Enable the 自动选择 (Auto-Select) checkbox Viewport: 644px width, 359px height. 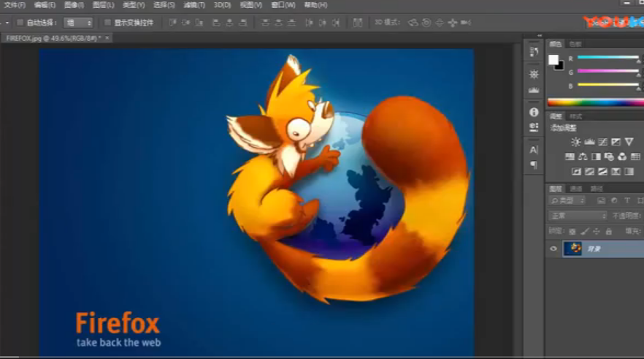click(x=20, y=23)
